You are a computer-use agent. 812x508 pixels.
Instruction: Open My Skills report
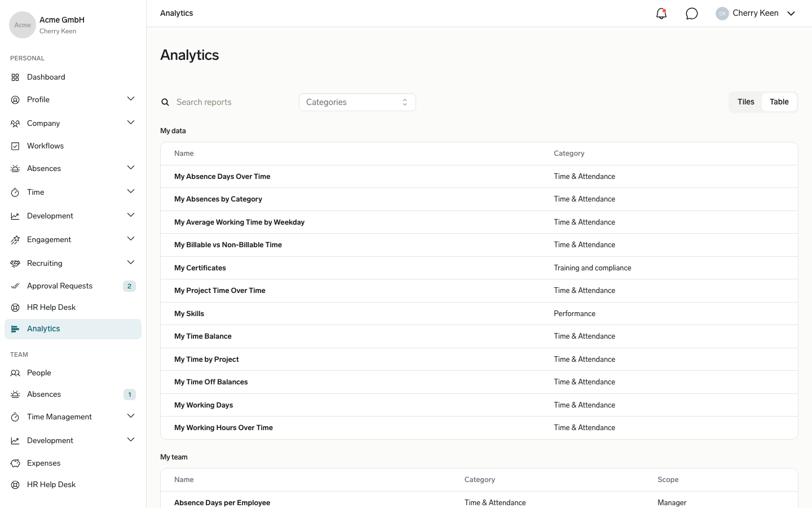(189, 314)
